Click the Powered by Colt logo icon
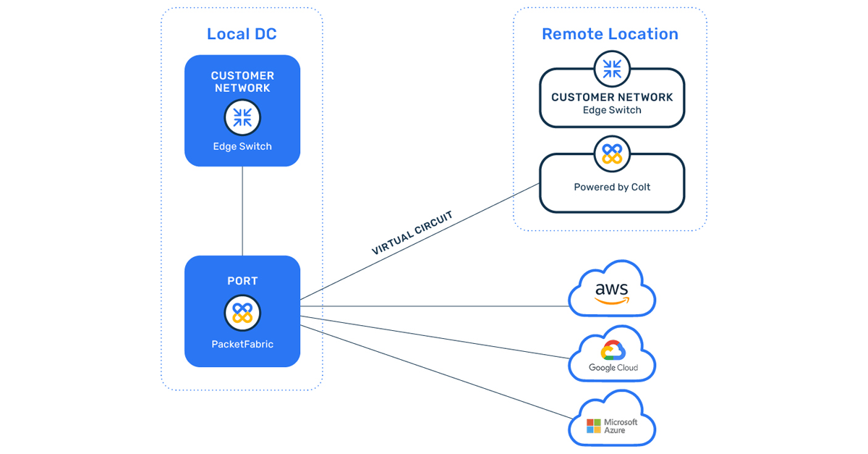This screenshot has height=454, width=868. click(x=611, y=154)
